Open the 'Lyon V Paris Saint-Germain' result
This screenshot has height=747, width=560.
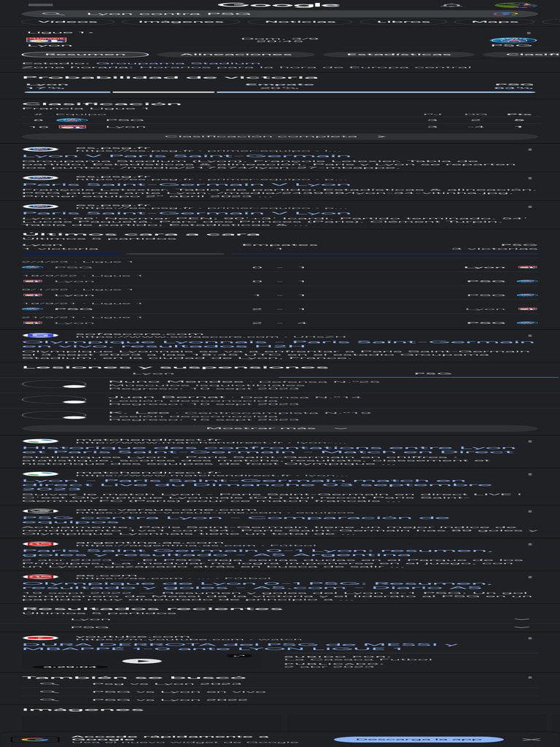click(186, 156)
